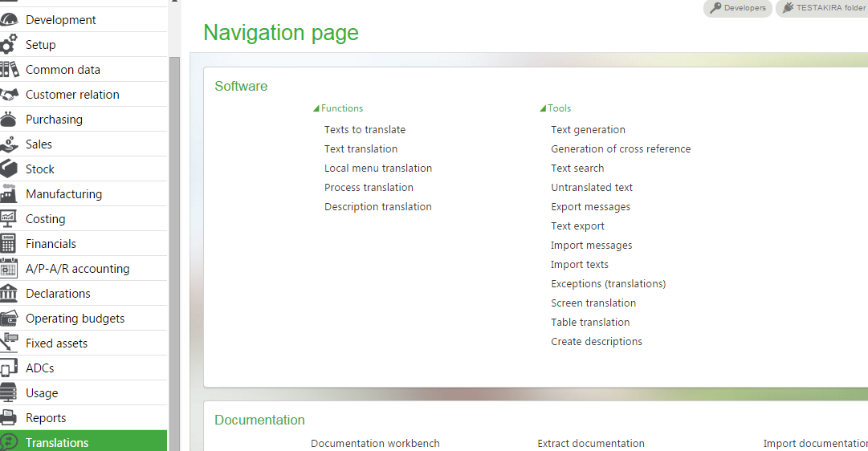Screen dimensions: 868x451
Task: Click the Stock box icon
Action: tap(9, 169)
